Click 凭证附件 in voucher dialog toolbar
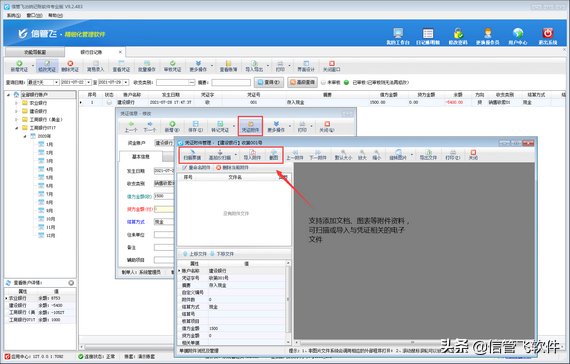The width and height of the screenshot is (570, 364). [250, 127]
